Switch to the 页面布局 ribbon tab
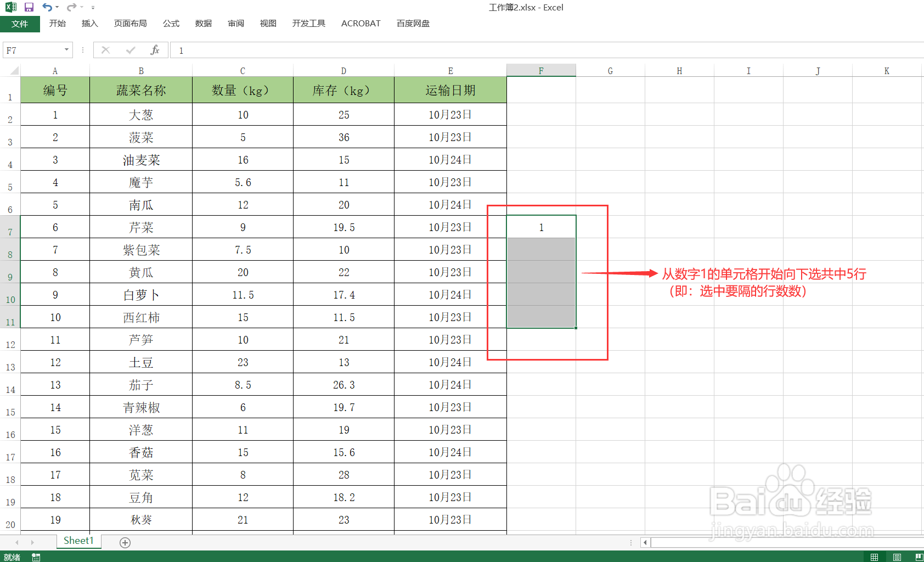Viewport: 924px width, 562px height. (130, 24)
